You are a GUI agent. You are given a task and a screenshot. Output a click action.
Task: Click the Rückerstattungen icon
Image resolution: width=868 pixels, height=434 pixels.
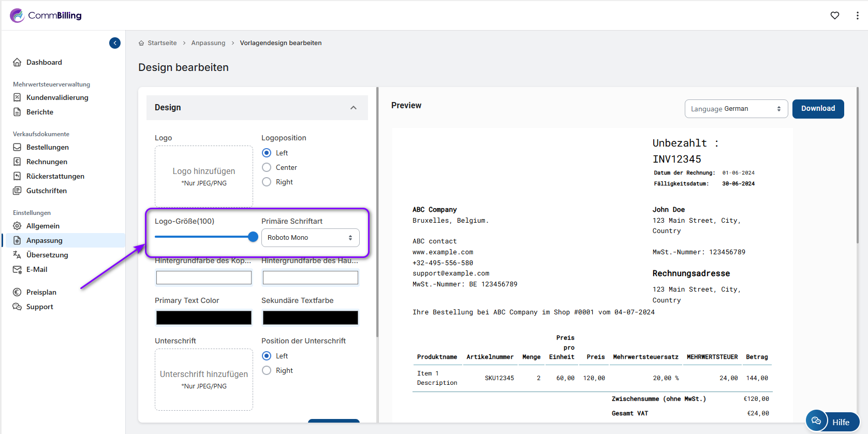click(17, 176)
